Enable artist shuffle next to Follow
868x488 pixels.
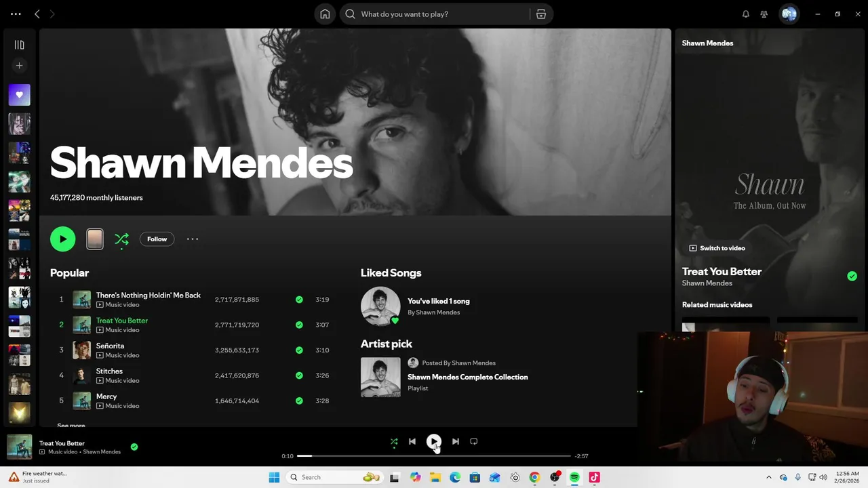(x=121, y=239)
